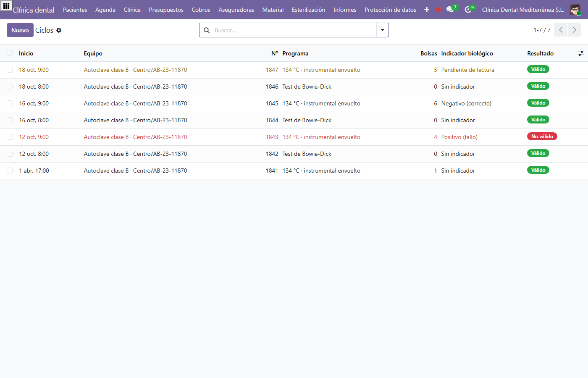
Task: Open Pacientes menu
Action: (x=75, y=10)
